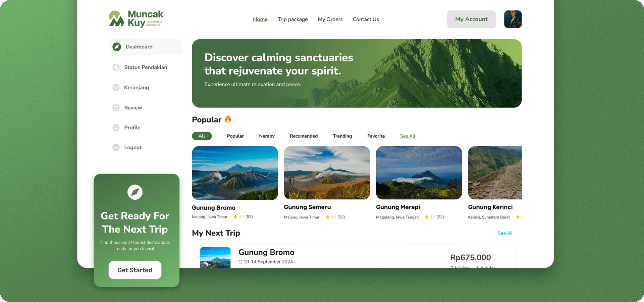Select the Recomended filter tab
This screenshot has height=302, width=644.
point(304,136)
